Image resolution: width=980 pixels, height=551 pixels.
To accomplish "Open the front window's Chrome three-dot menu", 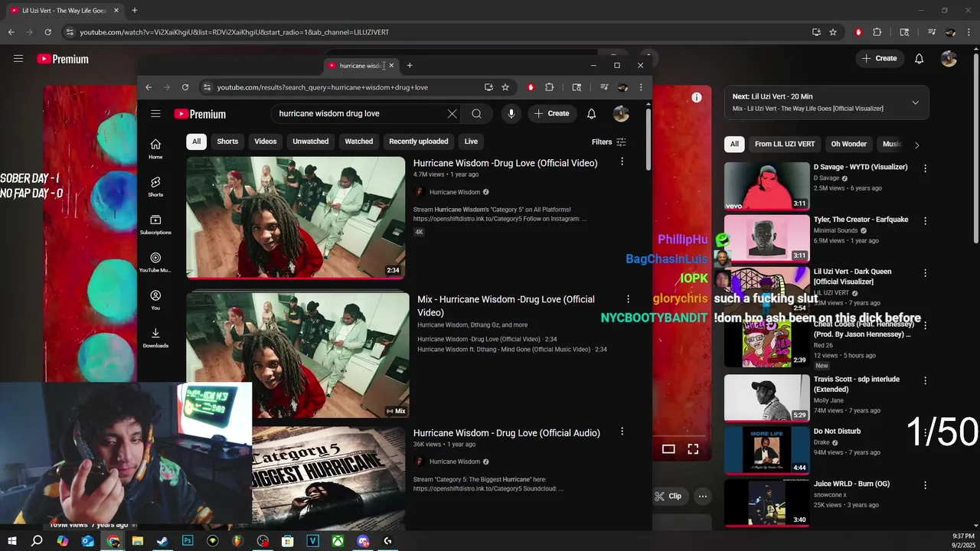I will pyautogui.click(x=641, y=87).
